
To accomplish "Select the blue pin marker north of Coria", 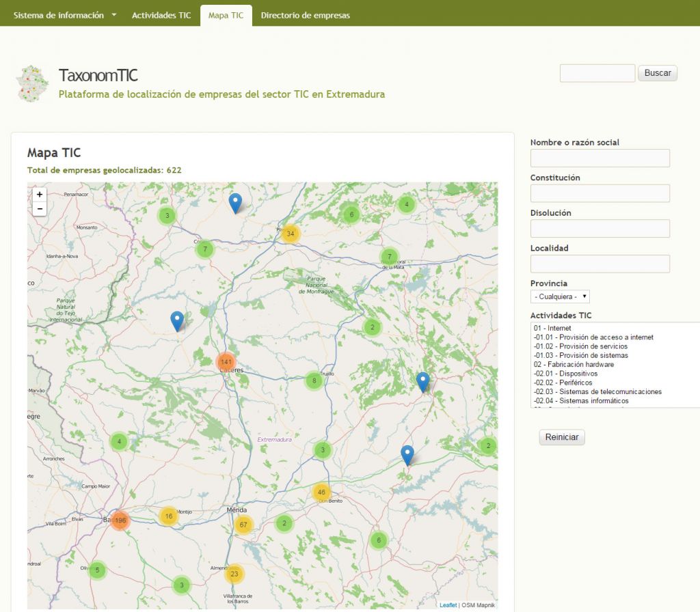I will [x=235, y=204].
